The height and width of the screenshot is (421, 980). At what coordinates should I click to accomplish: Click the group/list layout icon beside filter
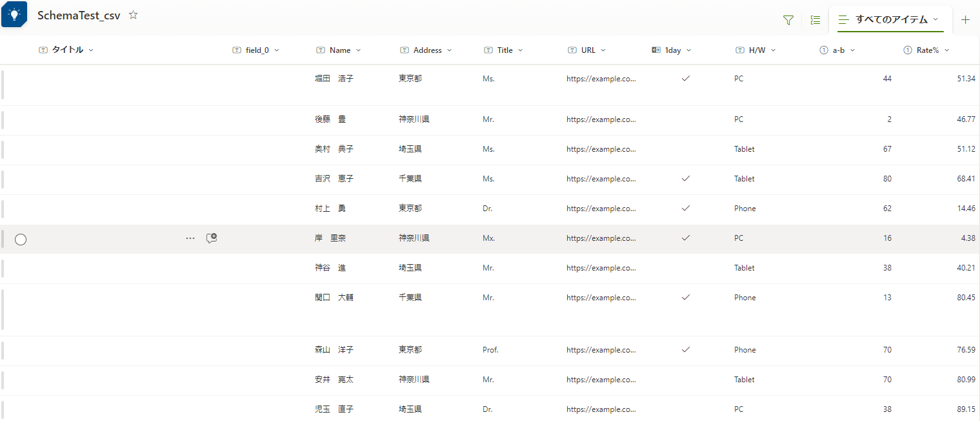[x=815, y=20]
